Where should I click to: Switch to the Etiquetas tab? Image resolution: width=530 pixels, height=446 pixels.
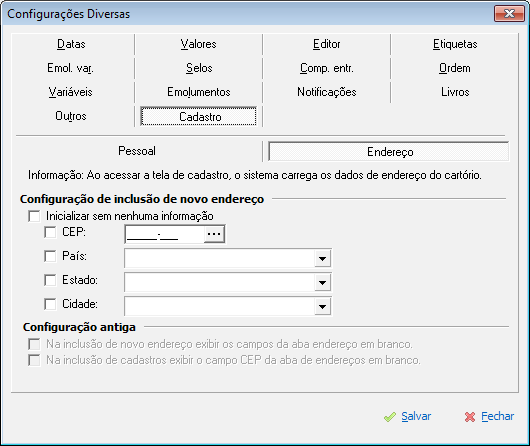[455, 44]
